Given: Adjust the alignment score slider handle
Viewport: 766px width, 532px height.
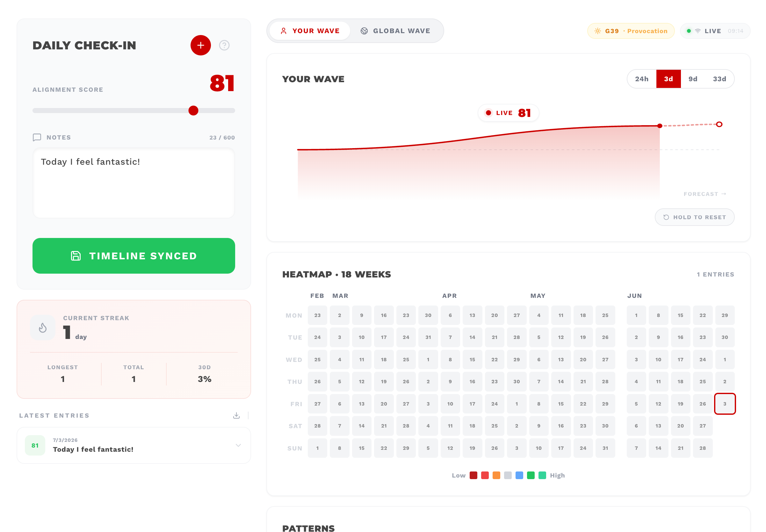Looking at the screenshot, I should pos(193,111).
